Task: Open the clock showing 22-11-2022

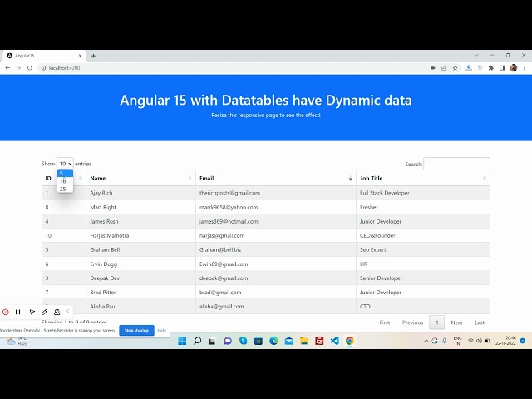Action: click(505, 341)
